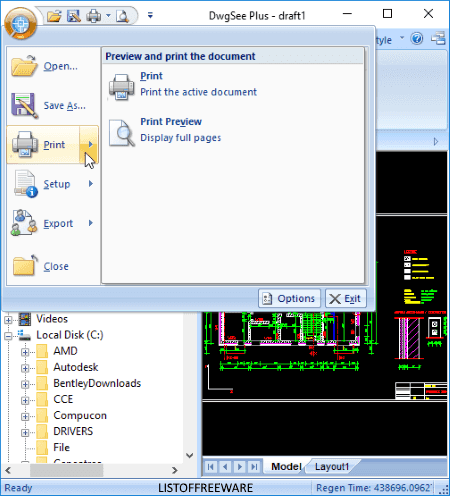The image size is (450, 496).
Task: Switch to the Layout1 tab
Action: point(332,467)
